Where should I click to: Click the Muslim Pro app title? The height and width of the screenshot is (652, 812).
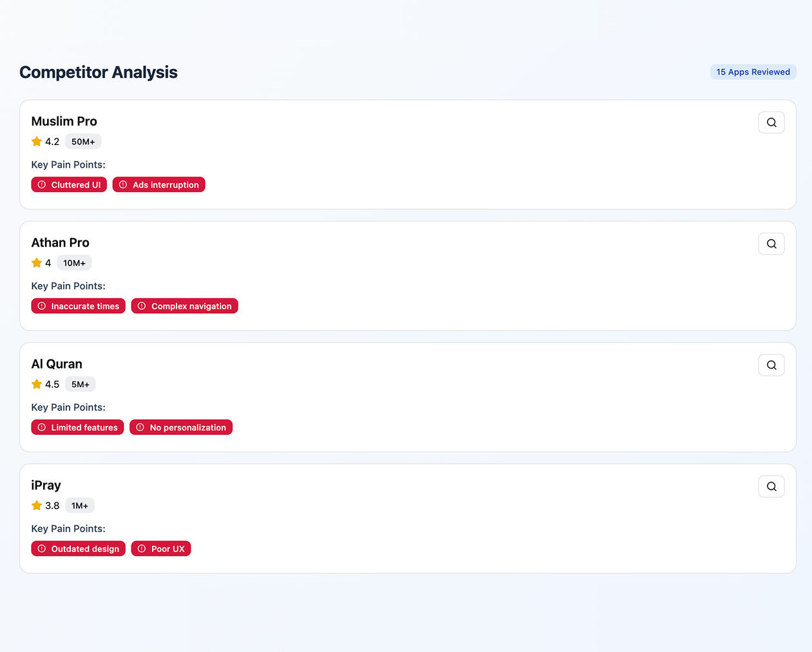[64, 121]
